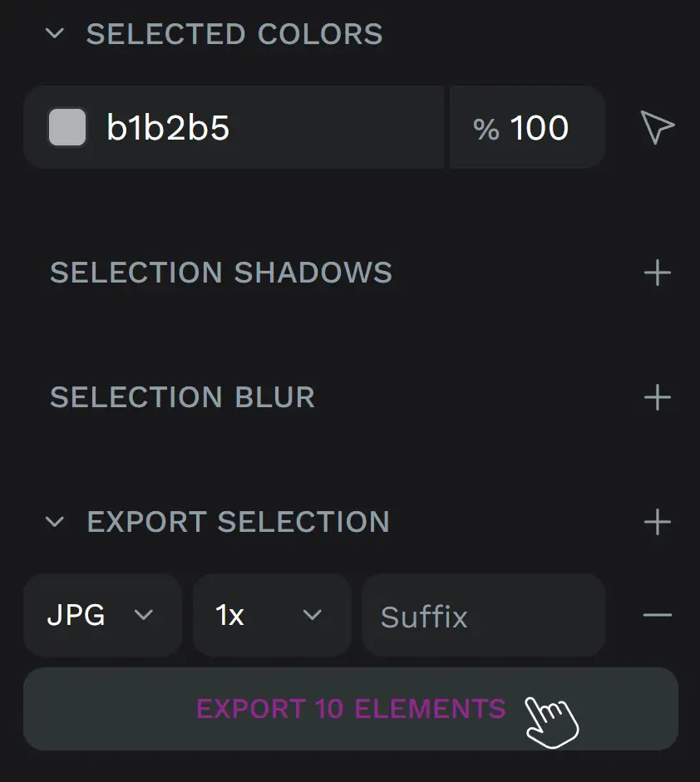Click the SELECTION SHADOWS section header
Screen dimensions: 700x782
(x=221, y=272)
